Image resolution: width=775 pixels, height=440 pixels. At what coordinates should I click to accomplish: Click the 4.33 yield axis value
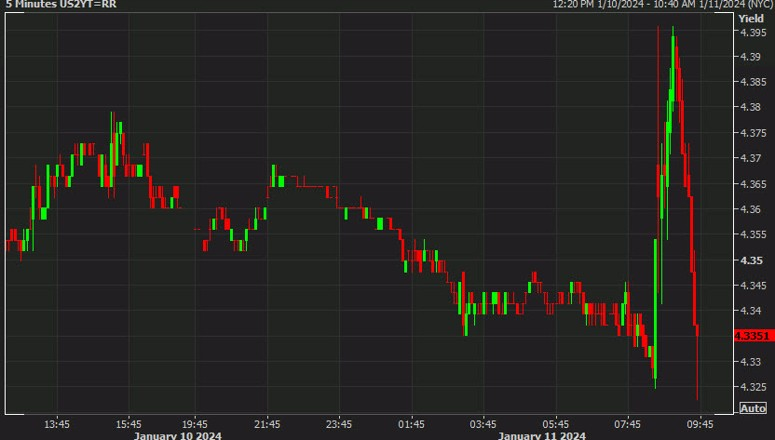[x=750, y=362]
